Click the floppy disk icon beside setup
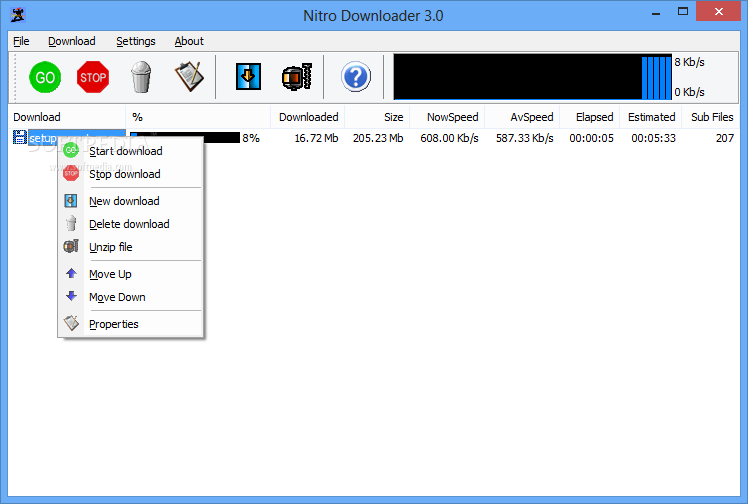This screenshot has height=504, width=748. [20, 137]
